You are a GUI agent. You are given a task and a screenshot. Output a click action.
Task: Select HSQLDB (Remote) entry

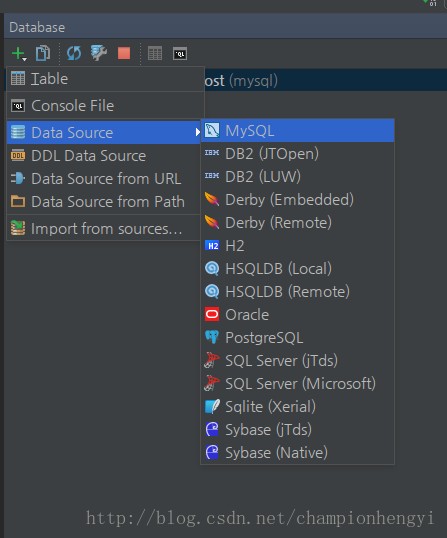tap(297, 292)
